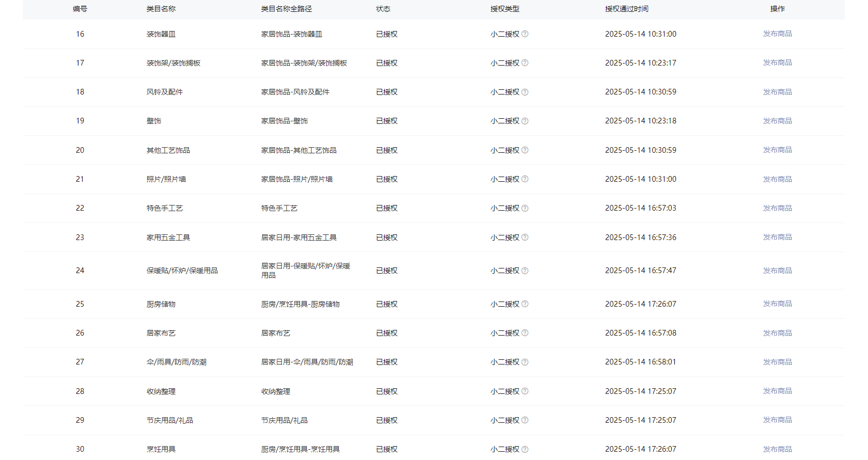The image size is (868, 460).
Task: Click the 操作 column header
Action: pos(778,9)
